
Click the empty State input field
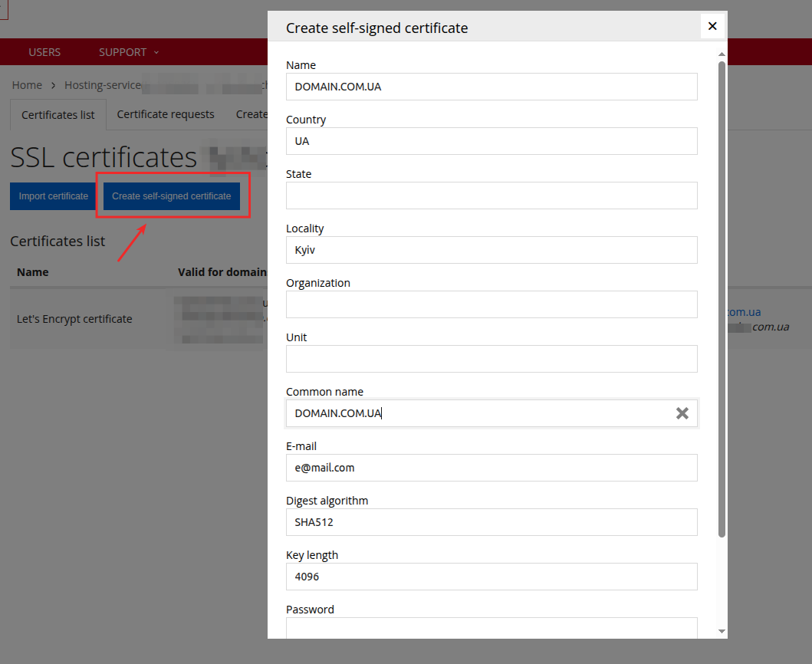click(x=491, y=196)
